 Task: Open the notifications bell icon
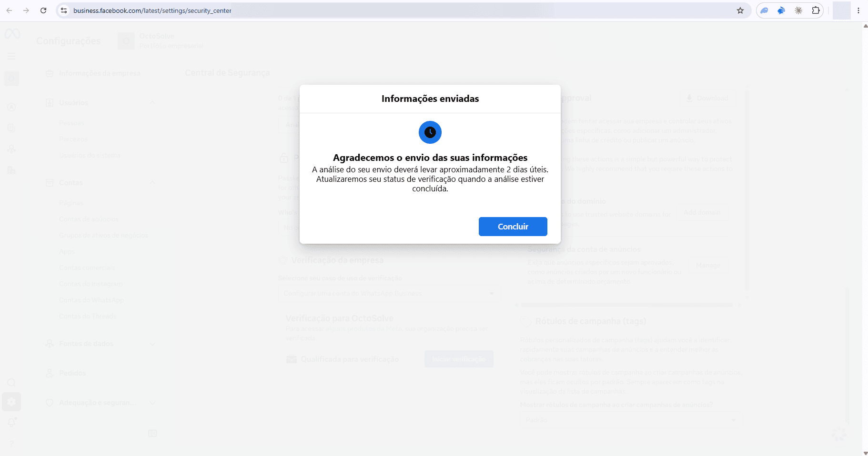click(11, 422)
